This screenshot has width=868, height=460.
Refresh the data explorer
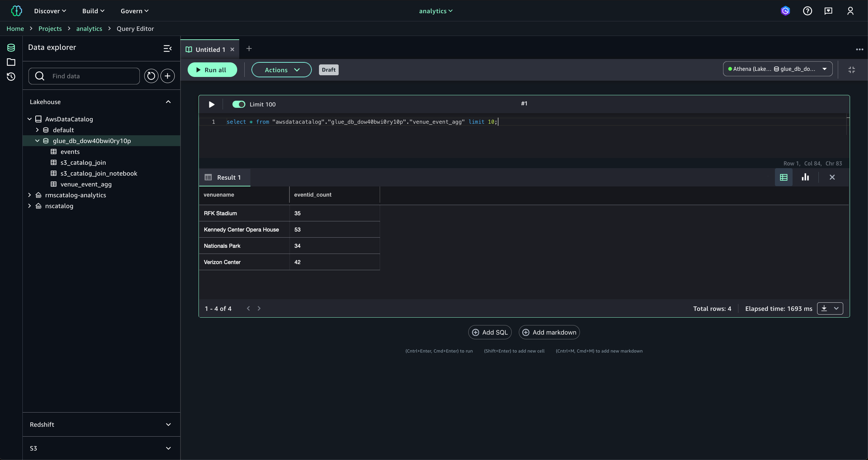(x=151, y=76)
